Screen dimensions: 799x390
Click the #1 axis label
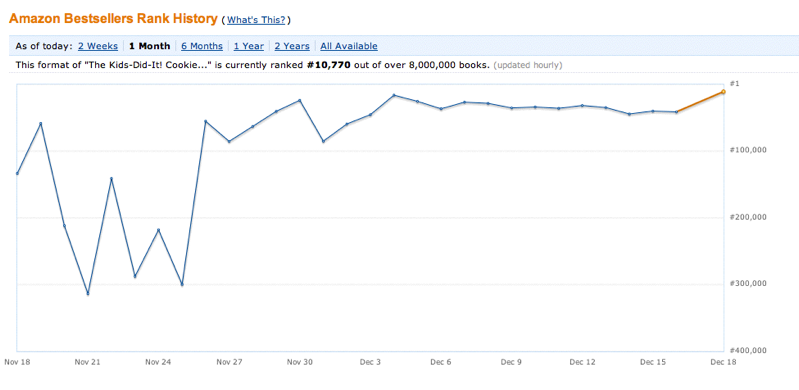[x=734, y=83]
